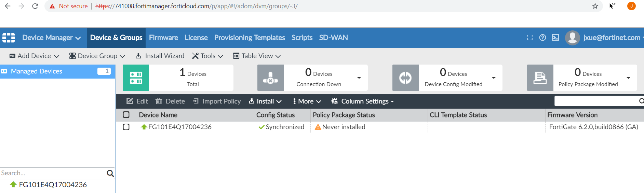The width and height of the screenshot is (644, 193).
Task: Open the CLI console icon
Action: pyautogui.click(x=555, y=38)
